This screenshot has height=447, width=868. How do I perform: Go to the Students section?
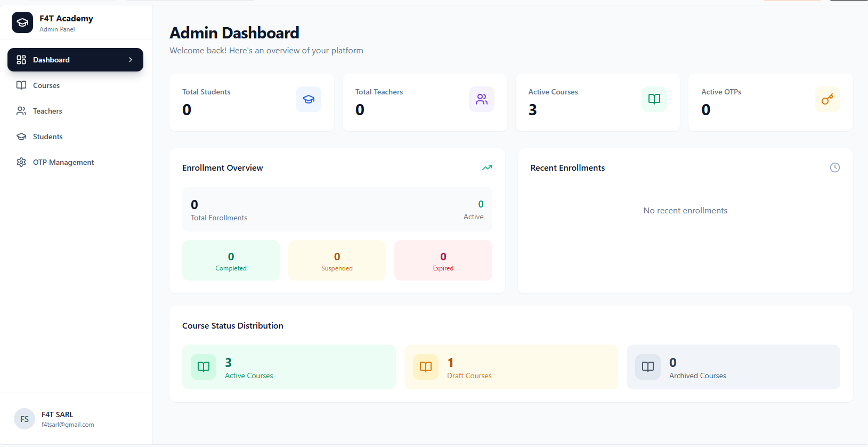click(x=75, y=137)
